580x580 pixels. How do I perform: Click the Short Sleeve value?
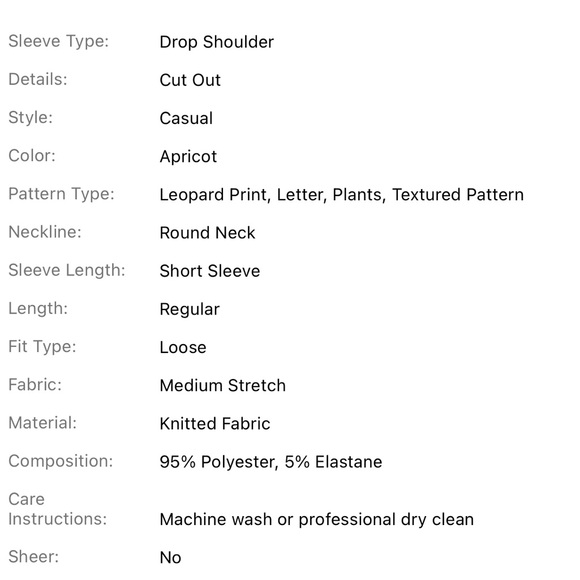[210, 271]
